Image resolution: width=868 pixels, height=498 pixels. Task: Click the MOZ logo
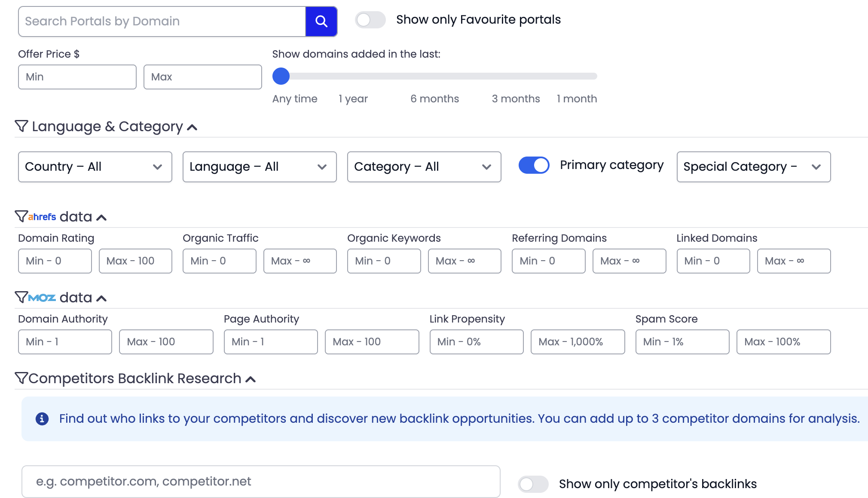42,298
